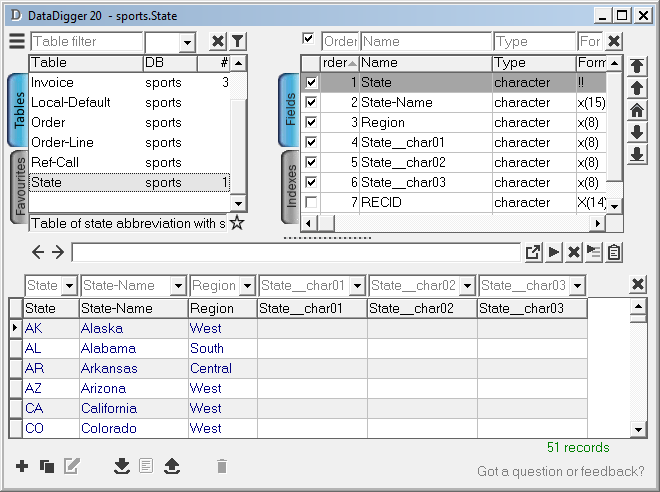Add the State table to favourites star
This screenshot has width=660, height=492.
[237, 223]
